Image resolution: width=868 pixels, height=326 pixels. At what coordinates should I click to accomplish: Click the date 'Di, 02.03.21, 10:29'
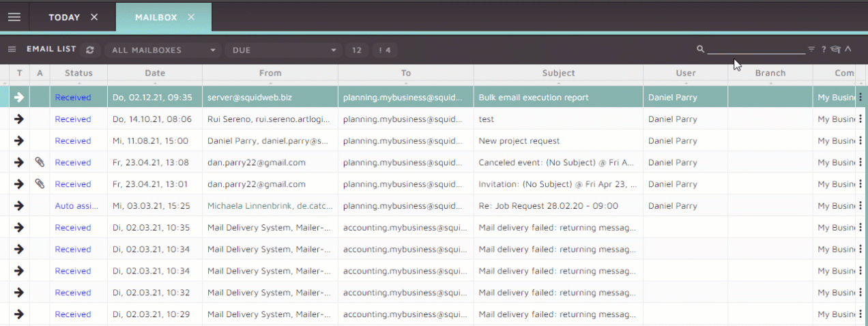(x=151, y=314)
